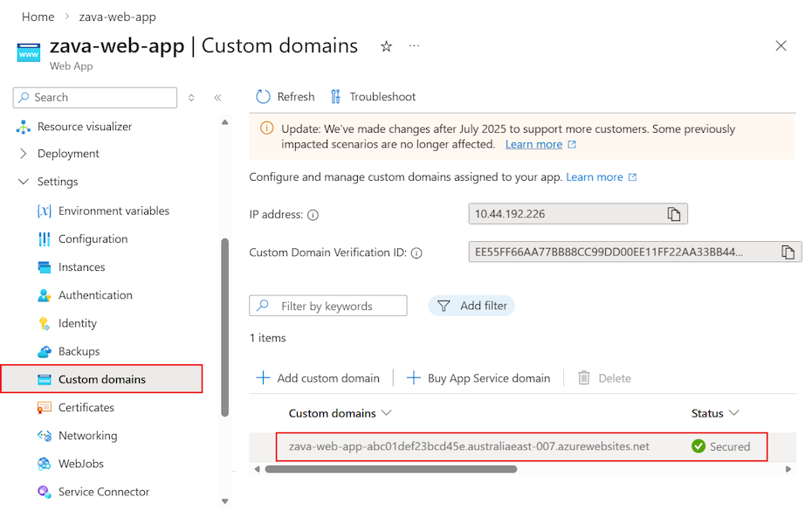Refresh the custom domains list
Viewport: 812px width, 511px height.
[285, 96]
